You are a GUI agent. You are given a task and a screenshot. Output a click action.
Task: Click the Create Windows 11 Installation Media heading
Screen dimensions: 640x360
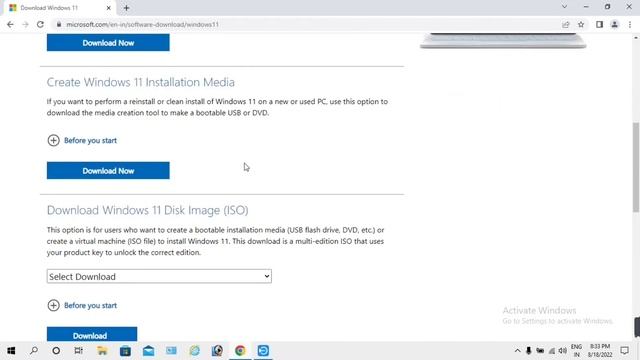140,82
